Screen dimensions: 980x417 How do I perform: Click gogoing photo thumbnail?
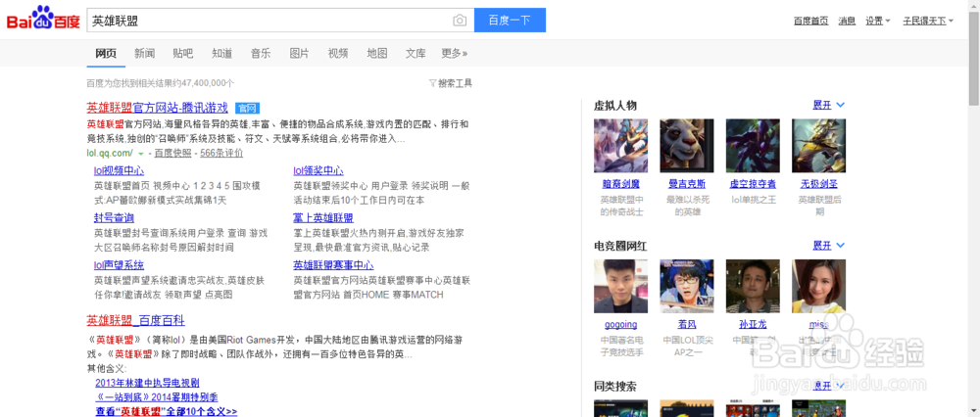[620, 286]
